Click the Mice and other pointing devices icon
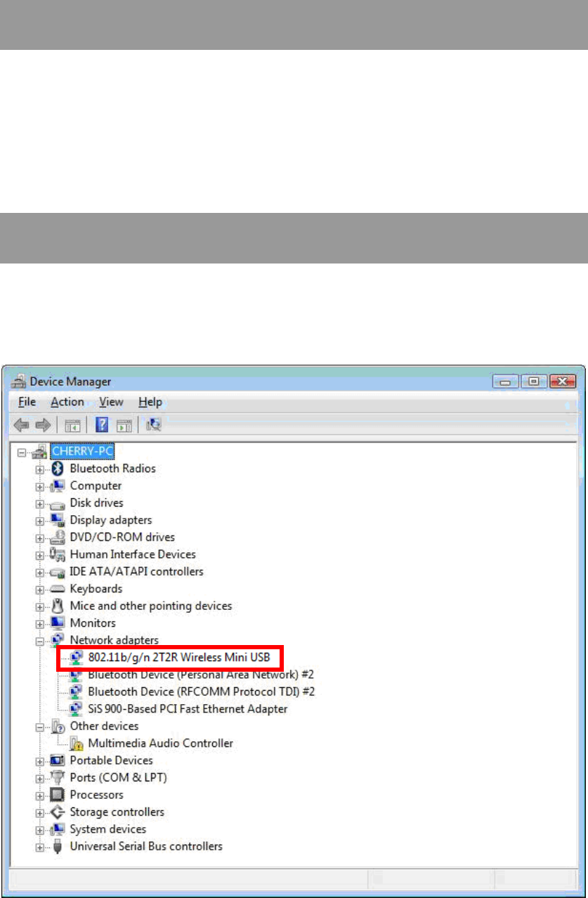This screenshot has height=898, width=588. tap(58, 606)
